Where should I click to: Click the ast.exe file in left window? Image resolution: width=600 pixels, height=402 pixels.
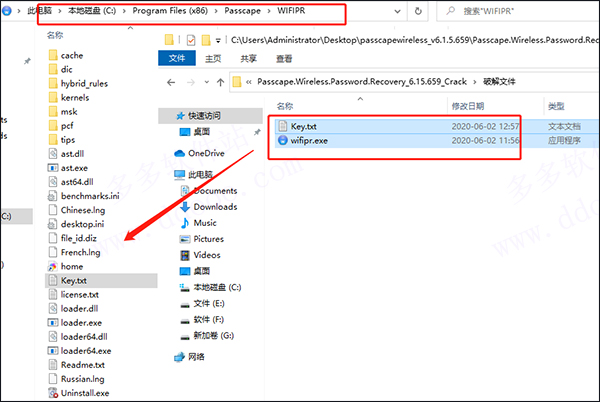tap(74, 168)
